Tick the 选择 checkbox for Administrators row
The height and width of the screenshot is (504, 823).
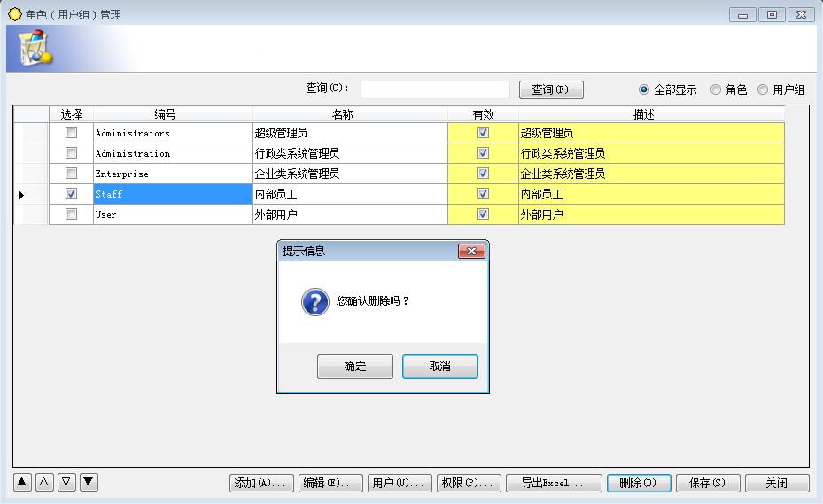pyautogui.click(x=72, y=133)
